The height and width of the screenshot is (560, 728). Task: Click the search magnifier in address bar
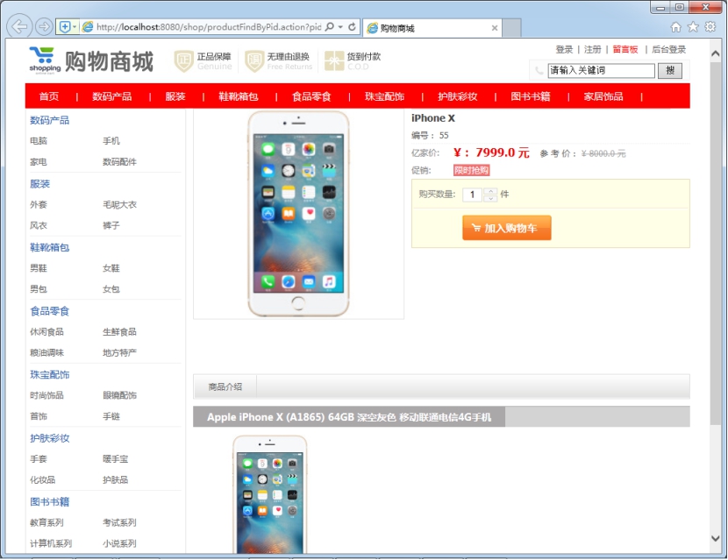click(330, 27)
